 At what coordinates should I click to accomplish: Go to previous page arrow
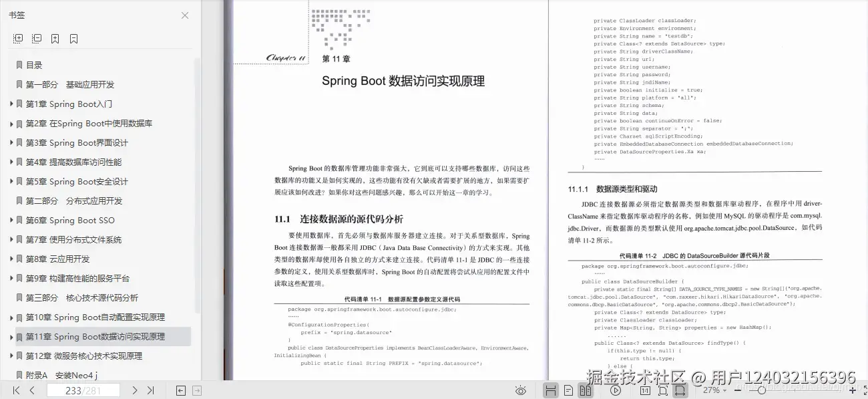click(32, 390)
